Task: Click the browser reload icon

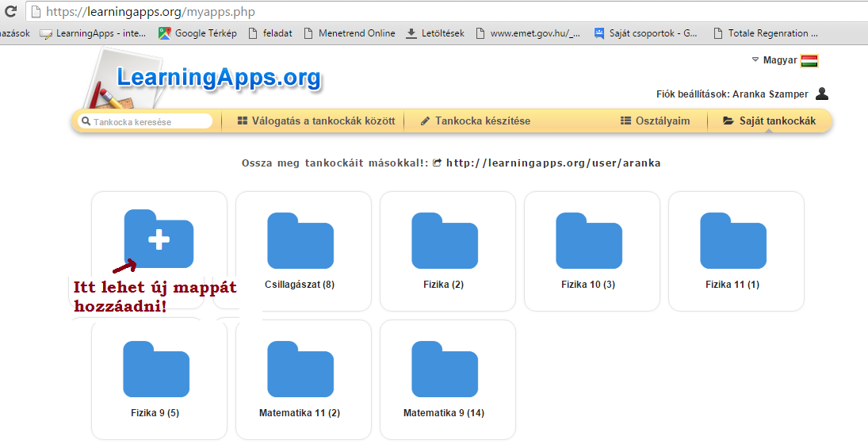Action: click(10, 11)
